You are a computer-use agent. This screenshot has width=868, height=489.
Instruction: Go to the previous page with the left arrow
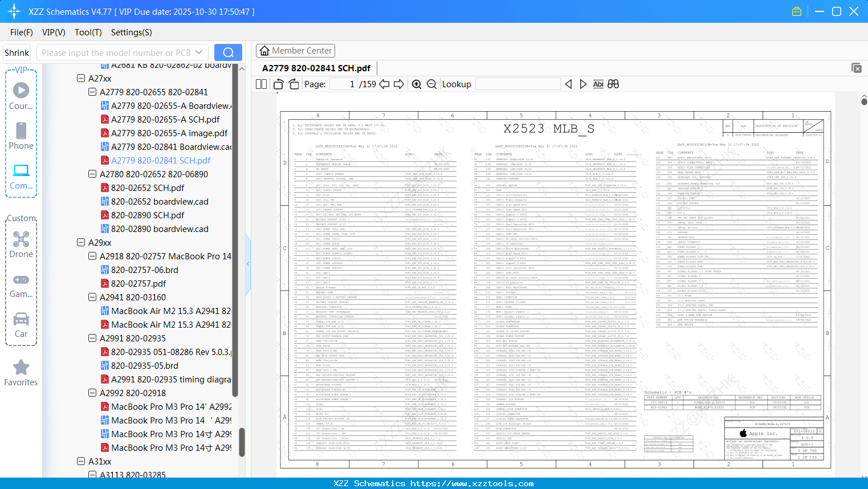(x=384, y=84)
